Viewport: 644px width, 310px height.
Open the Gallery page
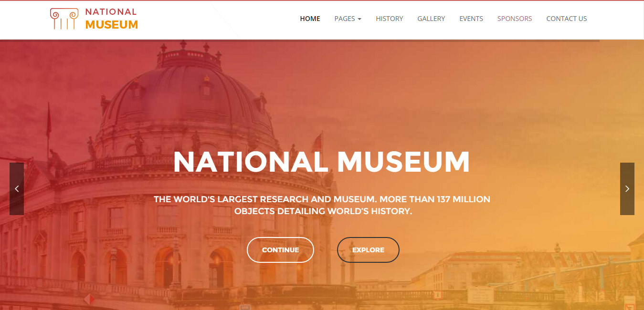431,19
